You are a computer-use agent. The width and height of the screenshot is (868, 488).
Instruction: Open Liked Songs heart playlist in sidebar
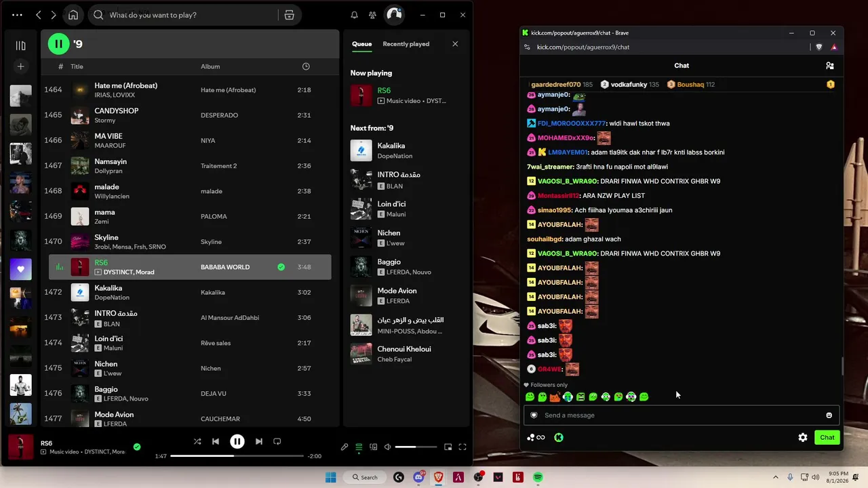[20, 269]
